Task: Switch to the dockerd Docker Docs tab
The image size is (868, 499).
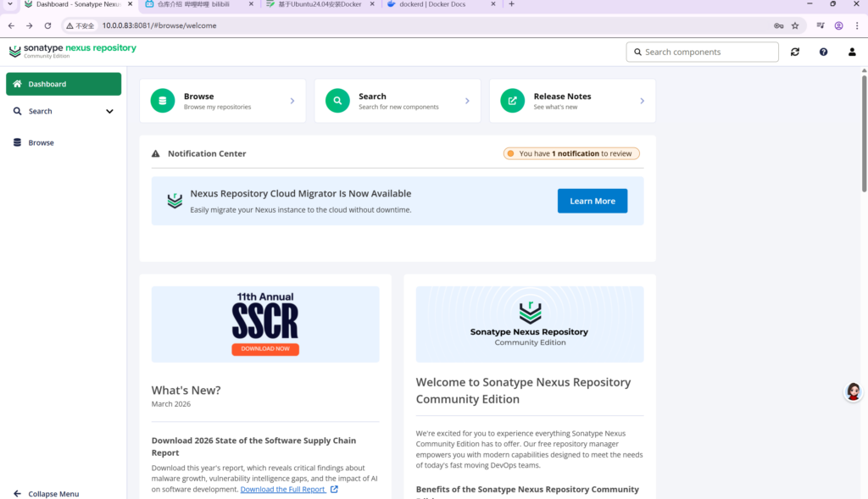Action: tap(437, 4)
